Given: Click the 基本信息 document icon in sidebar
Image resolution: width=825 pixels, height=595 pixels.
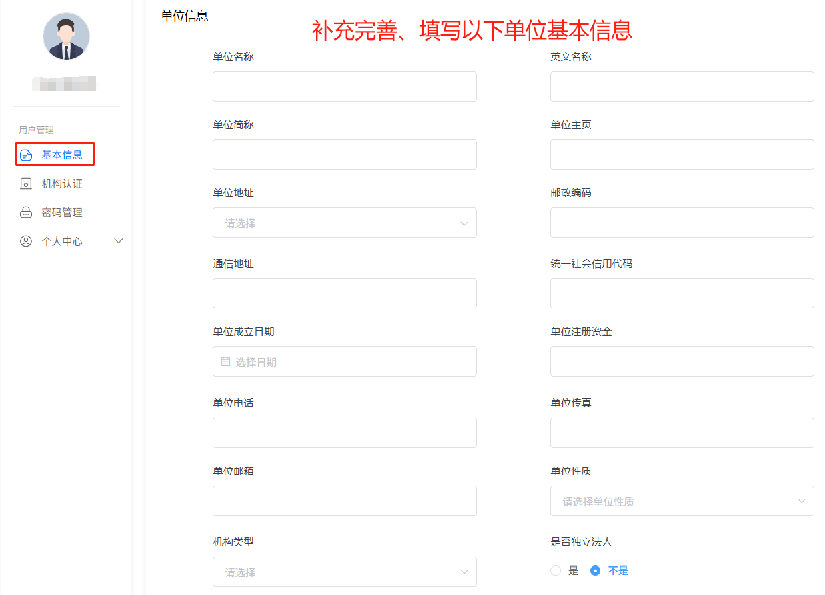Looking at the screenshot, I should coord(26,154).
